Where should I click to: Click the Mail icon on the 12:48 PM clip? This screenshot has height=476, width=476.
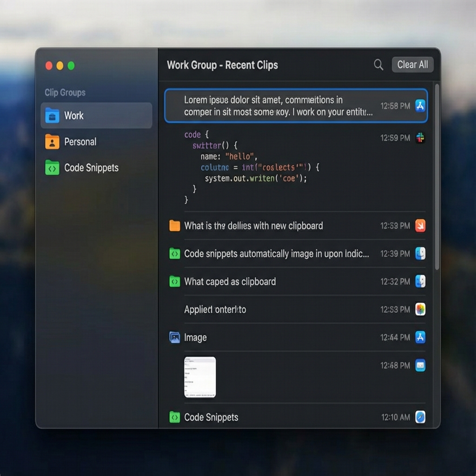tap(420, 365)
